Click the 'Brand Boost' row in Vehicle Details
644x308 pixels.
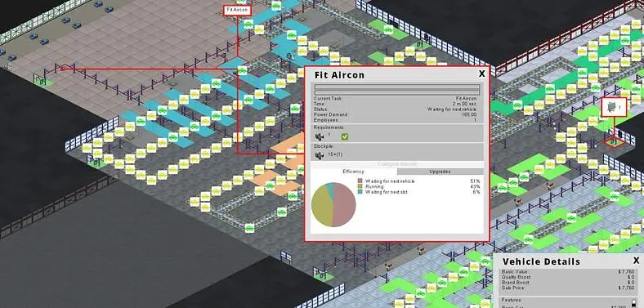point(569,283)
